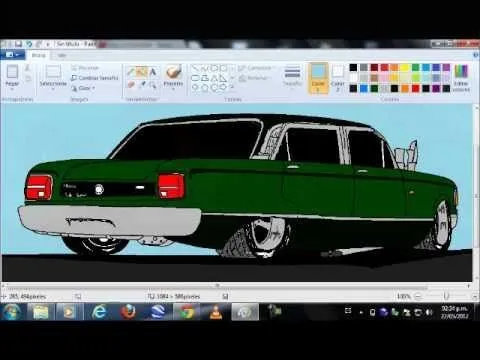Click the Undo arrow in title bar

click(x=29, y=44)
